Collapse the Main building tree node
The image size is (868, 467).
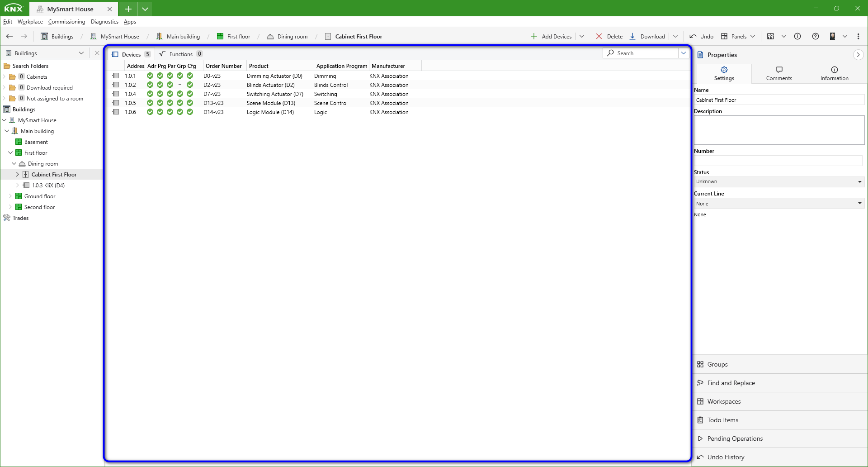(7, 131)
